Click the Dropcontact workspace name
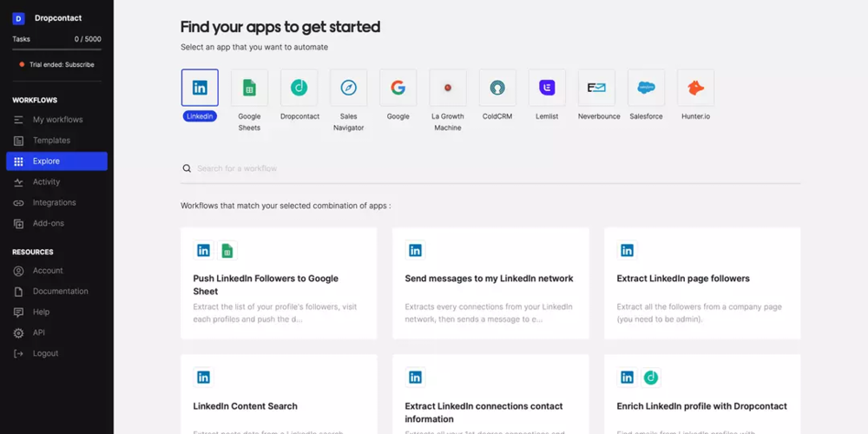The image size is (868, 434). pyautogui.click(x=58, y=18)
